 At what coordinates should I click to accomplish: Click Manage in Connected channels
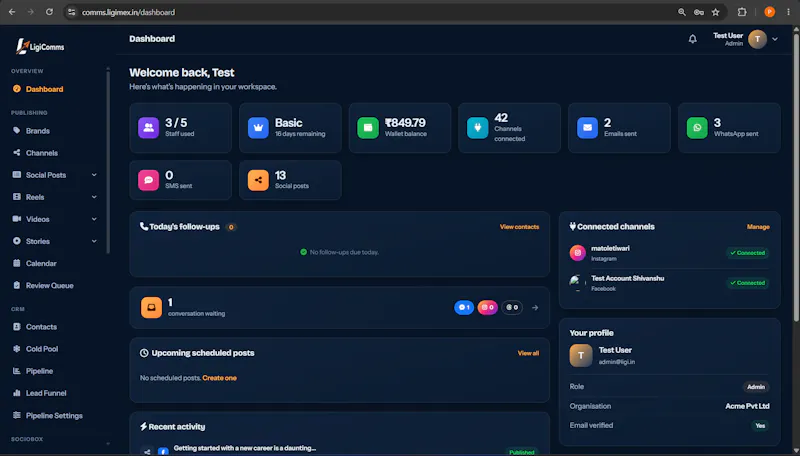(x=758, y=227)
